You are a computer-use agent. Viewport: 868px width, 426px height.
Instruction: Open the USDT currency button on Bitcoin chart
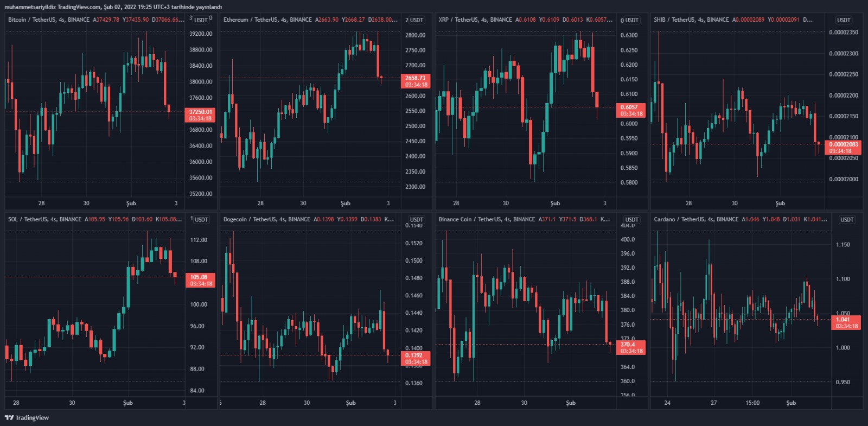tap(201, 20)
